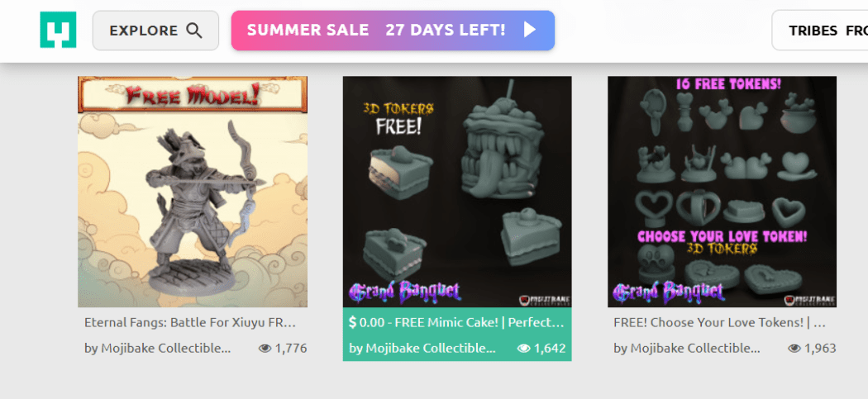Open the 16 Free Love Tokens thumbnail
The image size is (868, 399).
tap(722, 192)
